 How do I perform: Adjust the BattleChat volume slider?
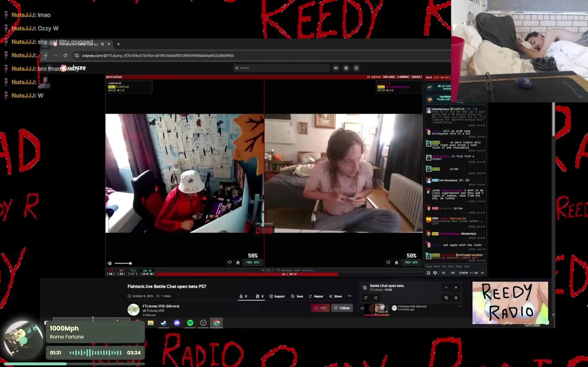point(123,264)
